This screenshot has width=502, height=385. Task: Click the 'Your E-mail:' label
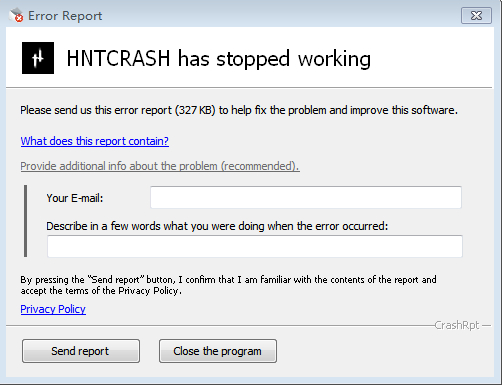coord(75,198)
